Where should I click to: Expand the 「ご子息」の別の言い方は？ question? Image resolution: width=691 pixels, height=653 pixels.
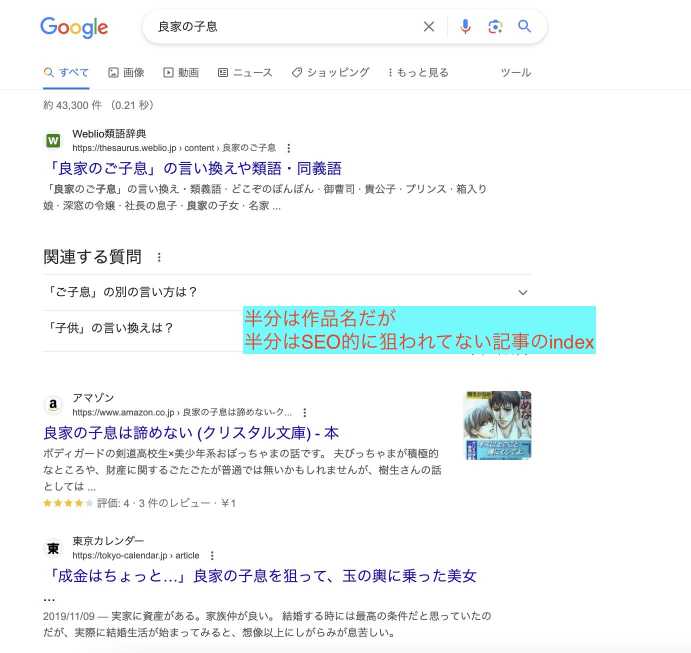tap(287, 292)
